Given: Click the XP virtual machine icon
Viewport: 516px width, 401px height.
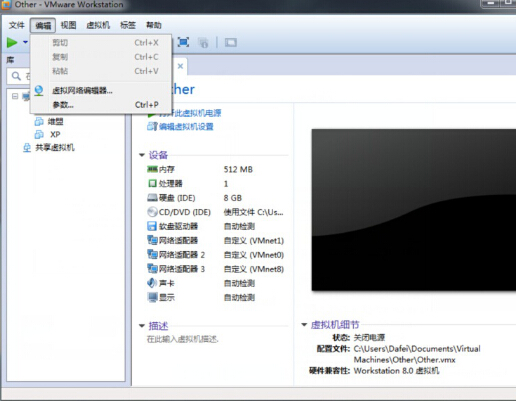Looking at the screenshot, I should click(x=39, y=134).
